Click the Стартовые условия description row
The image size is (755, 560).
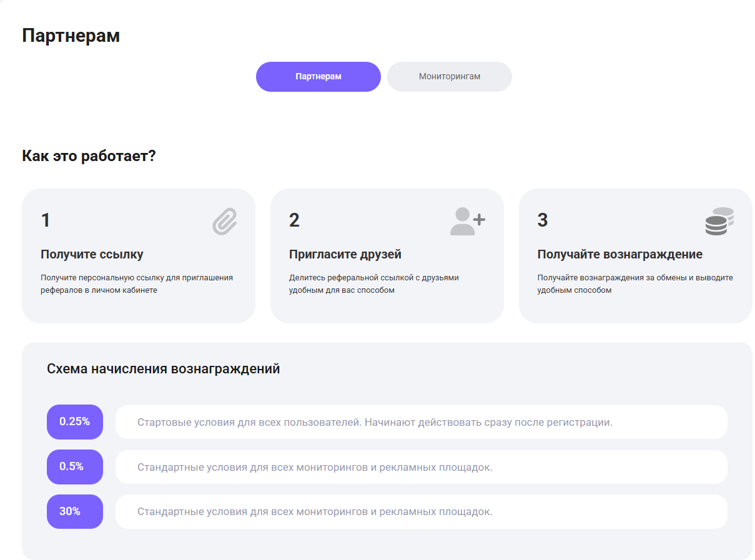pyautogui.click(x=422, y=422)
